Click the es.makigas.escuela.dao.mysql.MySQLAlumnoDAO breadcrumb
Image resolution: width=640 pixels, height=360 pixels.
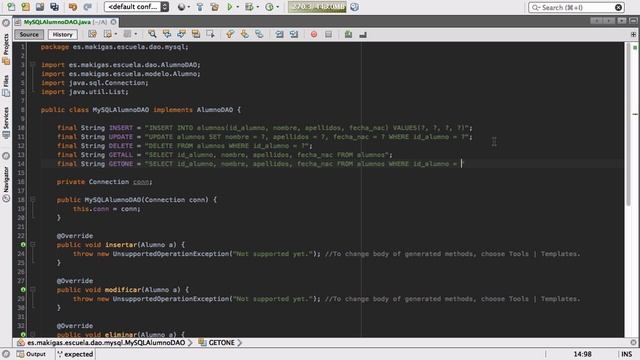(106, 342)
